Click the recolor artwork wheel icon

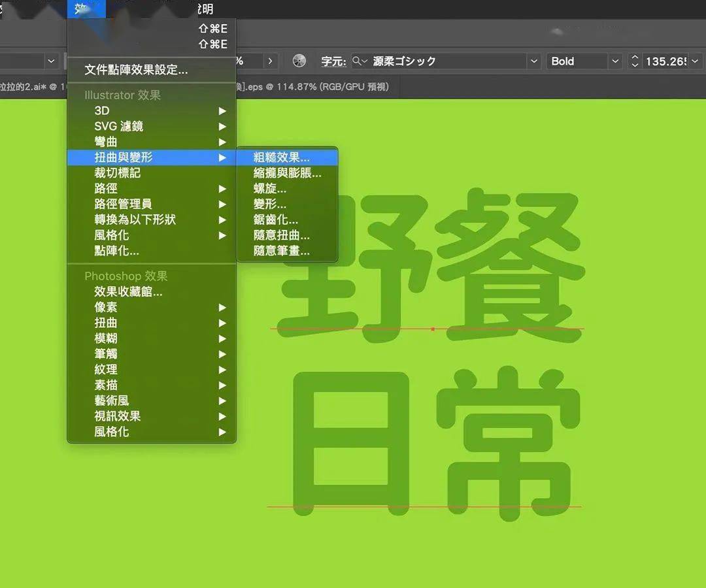(x=299, y=61)
